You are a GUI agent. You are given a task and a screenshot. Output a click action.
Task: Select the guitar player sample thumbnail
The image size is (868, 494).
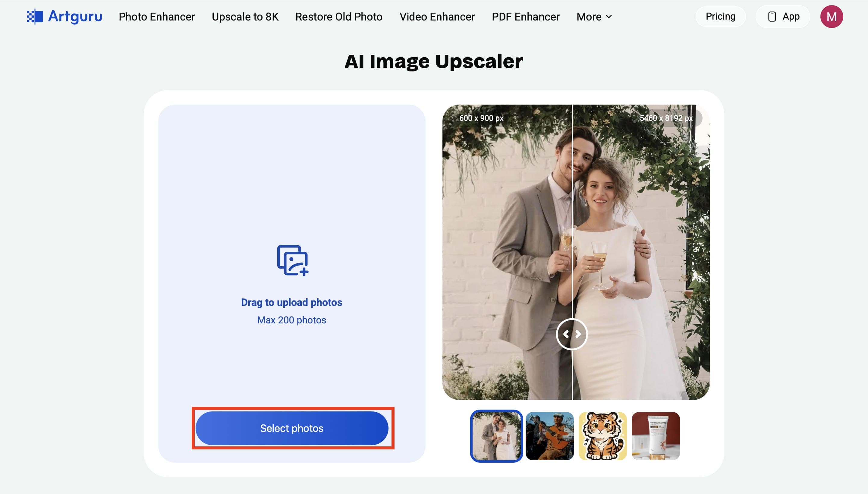point(549,436)
